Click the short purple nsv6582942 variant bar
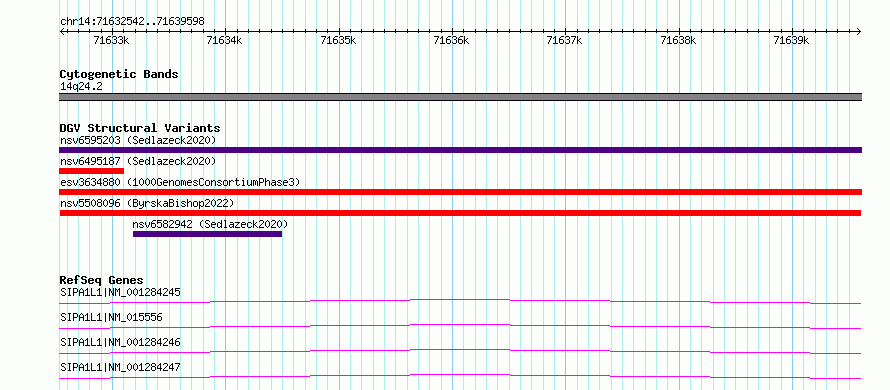This screenshot has width=890, height=390. pos(207,234)
